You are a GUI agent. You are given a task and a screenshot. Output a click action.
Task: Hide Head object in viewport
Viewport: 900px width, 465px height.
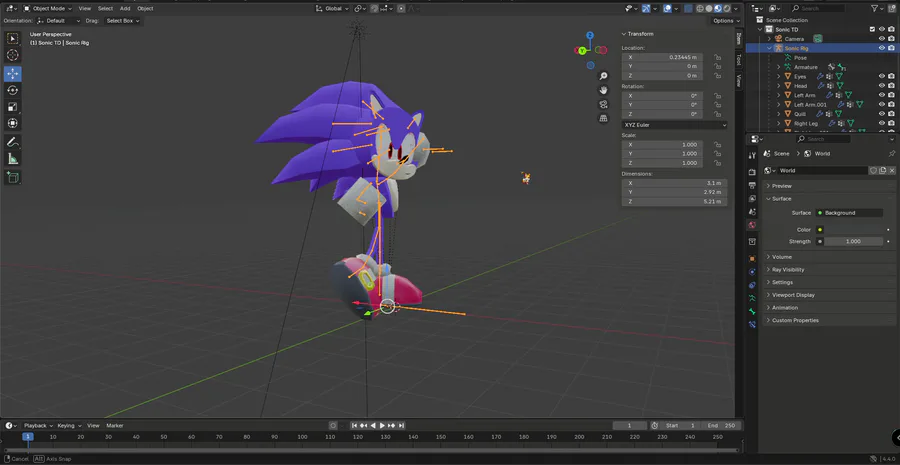[x=882, y=86]
